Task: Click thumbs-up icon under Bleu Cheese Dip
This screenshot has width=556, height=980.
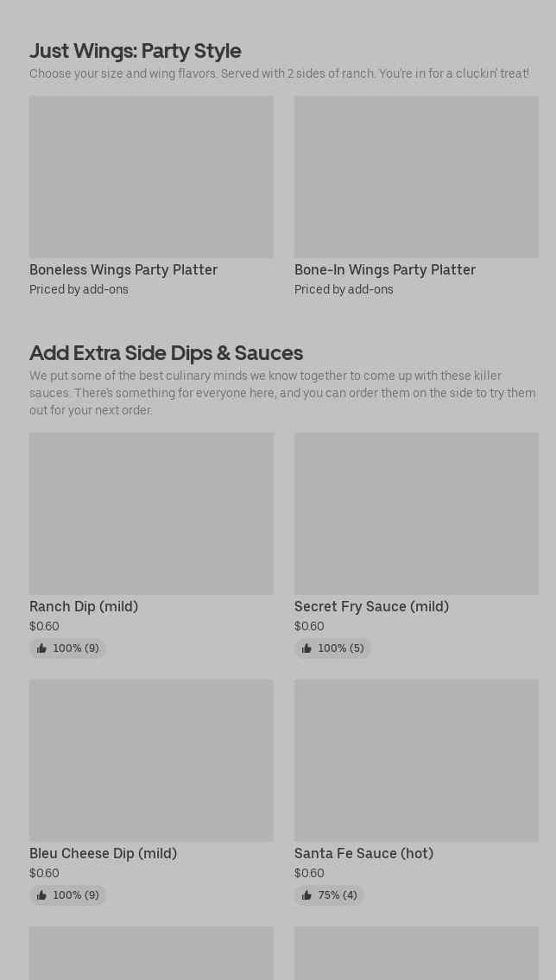Action: point(41,895)
